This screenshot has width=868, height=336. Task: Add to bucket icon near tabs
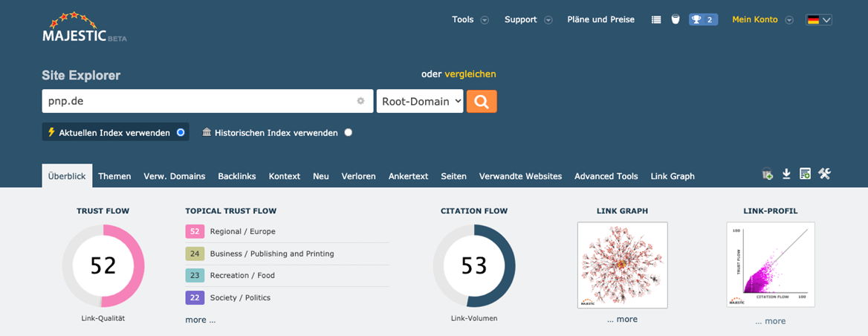tap(767, 175)
